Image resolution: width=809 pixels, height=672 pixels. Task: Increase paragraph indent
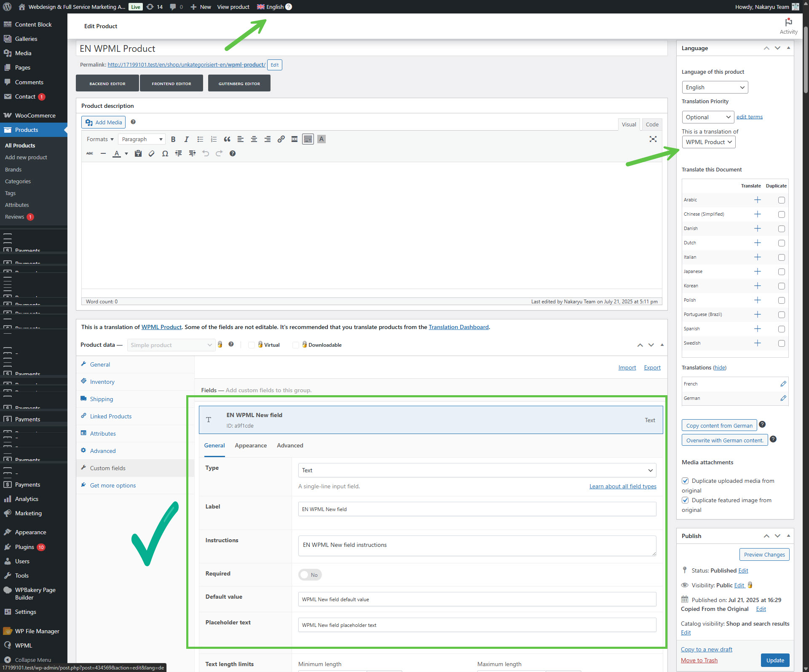pos(192,153)
